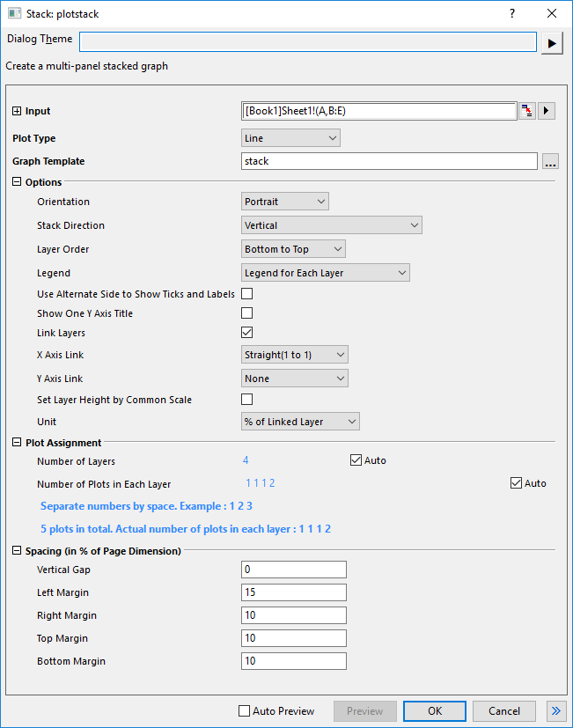
Task: Open the Legend dropdown list
Action: tap(326, 273)
